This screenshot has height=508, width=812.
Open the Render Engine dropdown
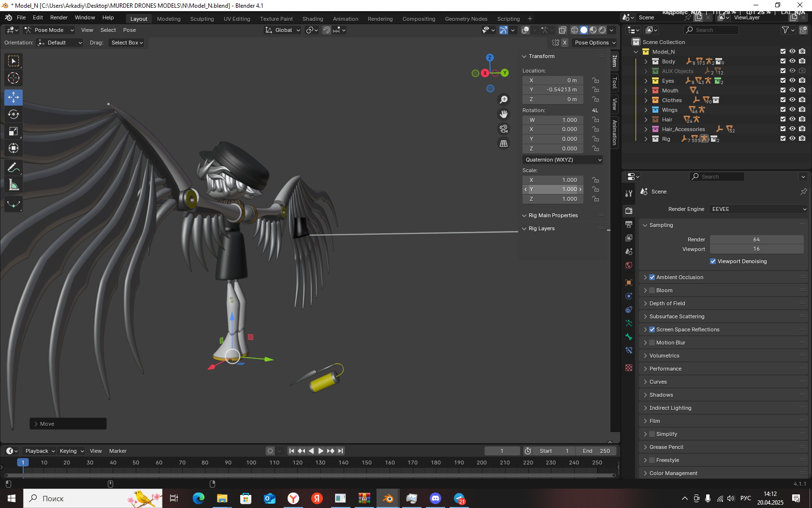758,209
